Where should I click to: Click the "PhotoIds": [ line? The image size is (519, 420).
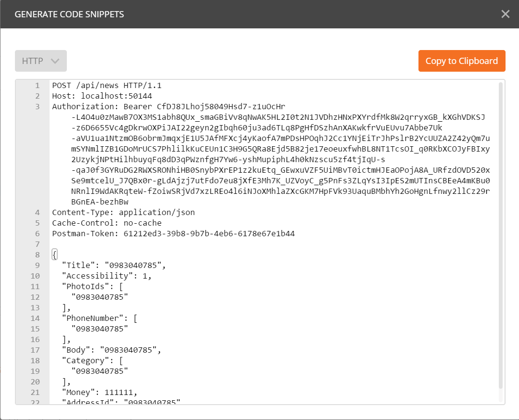click(92, 287)
